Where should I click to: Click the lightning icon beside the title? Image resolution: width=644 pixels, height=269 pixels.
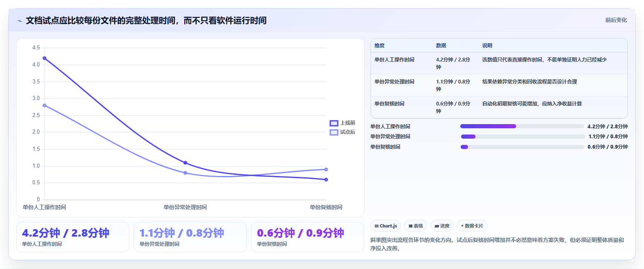[20, 21]
